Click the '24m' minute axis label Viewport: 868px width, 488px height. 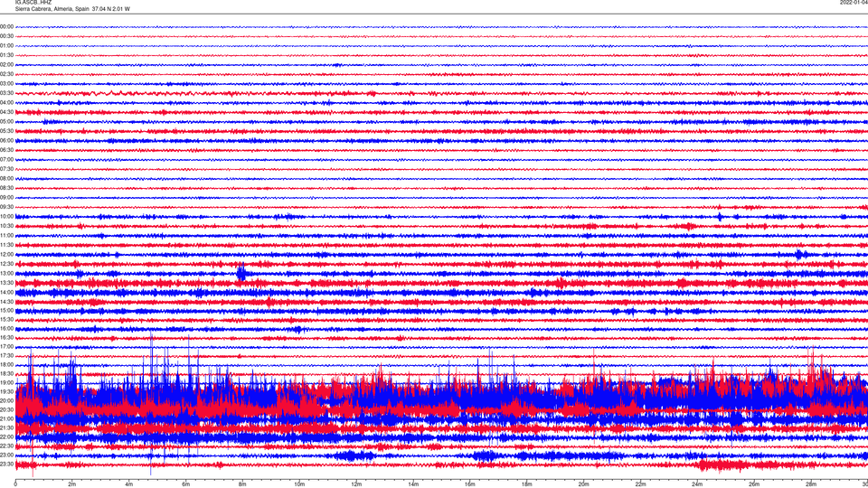click(697, 484)
